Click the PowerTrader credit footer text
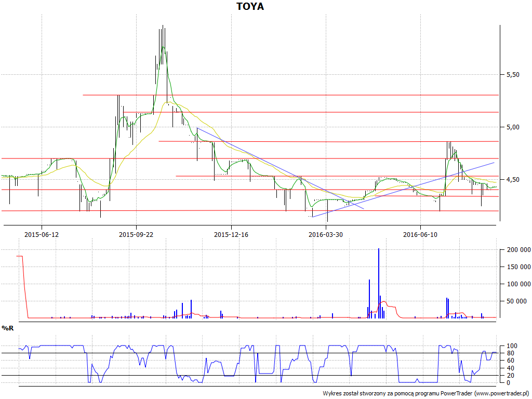The width and height of the screenshot is (532, 399). [x=426, y=394]
